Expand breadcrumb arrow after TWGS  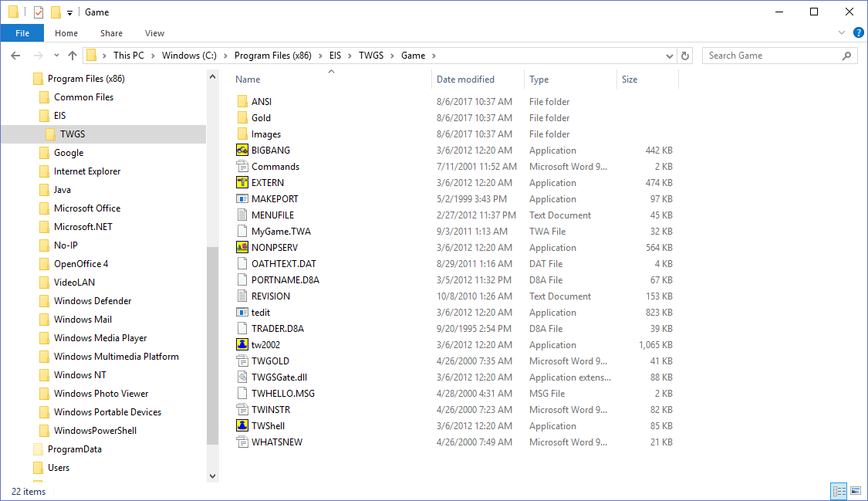tap(392, 56)
